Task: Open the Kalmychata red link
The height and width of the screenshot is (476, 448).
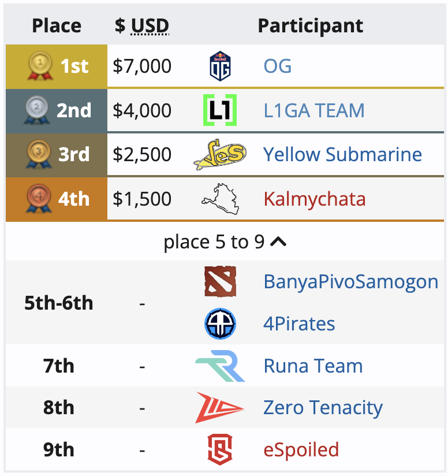Action: point(315,199)
